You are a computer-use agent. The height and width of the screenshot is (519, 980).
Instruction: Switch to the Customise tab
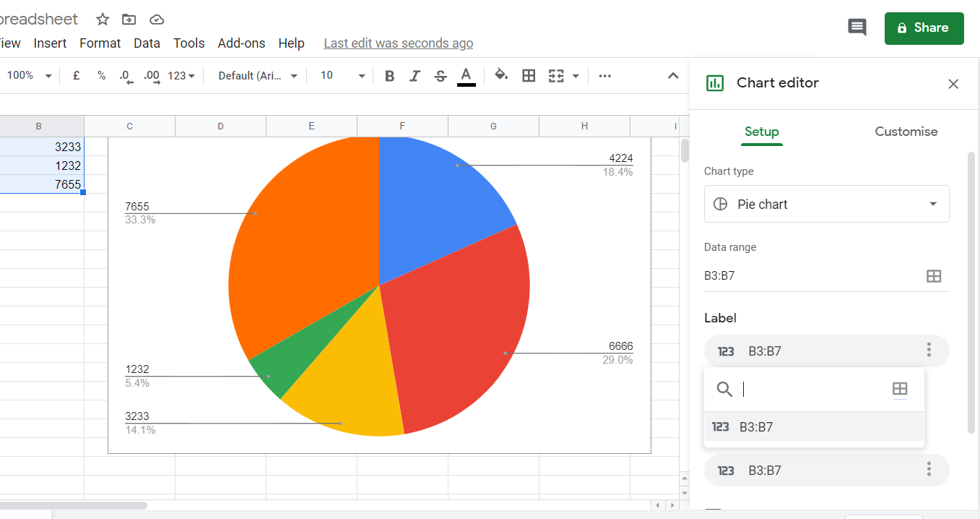click(906, 132)
